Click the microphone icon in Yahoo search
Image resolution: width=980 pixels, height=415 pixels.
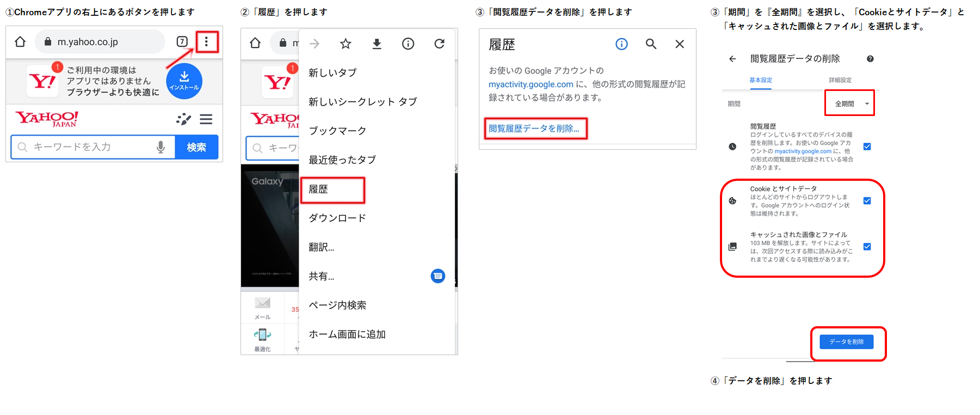pyautogui.click(x=161, y=147)
